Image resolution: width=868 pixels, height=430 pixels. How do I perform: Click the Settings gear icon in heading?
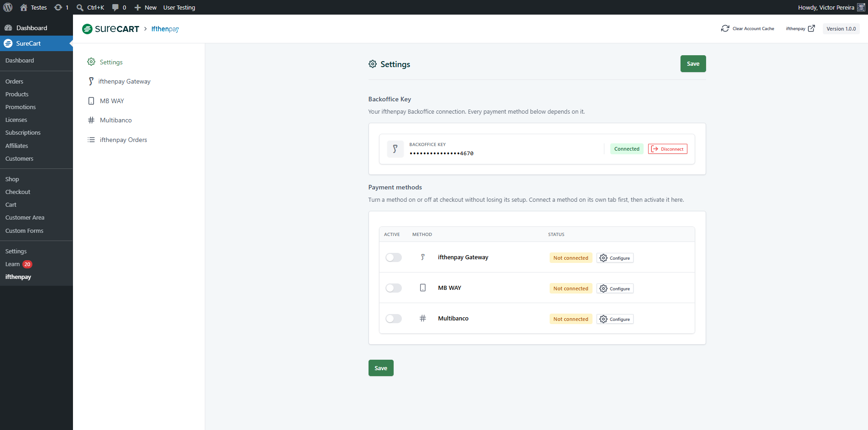(373, 64)
